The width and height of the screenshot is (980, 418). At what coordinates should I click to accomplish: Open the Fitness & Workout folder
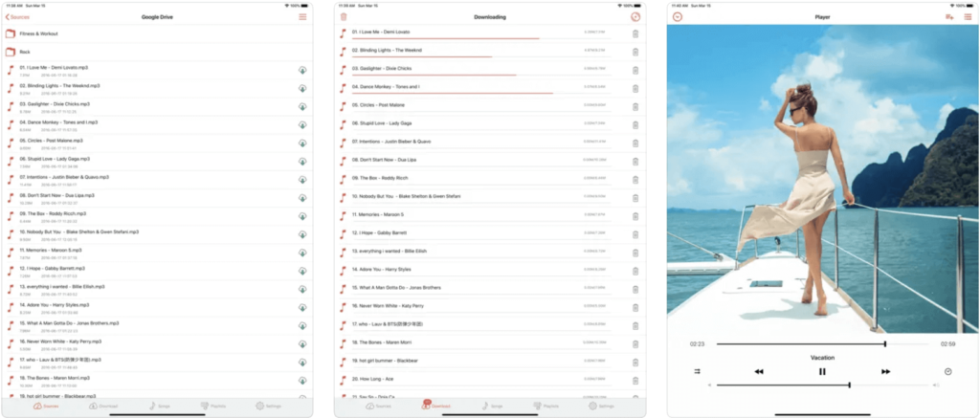click(x=156, y=33)
